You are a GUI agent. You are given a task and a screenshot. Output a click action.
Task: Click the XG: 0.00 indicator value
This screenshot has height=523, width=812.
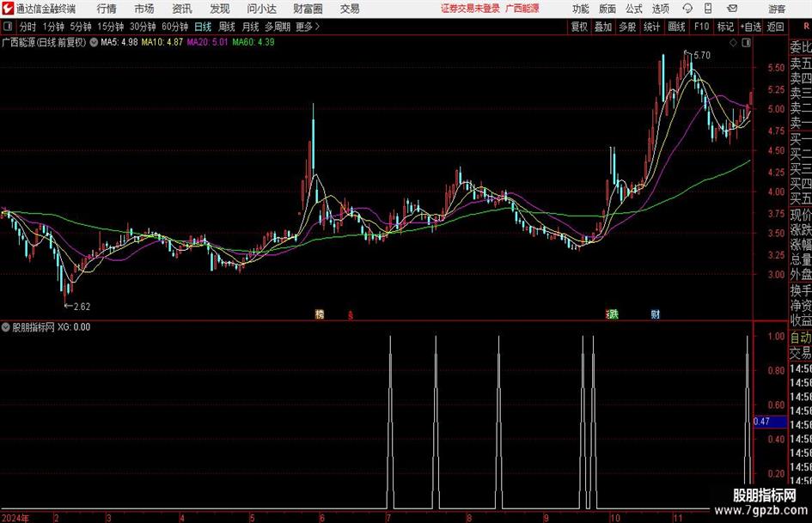(x=74, y=327)
